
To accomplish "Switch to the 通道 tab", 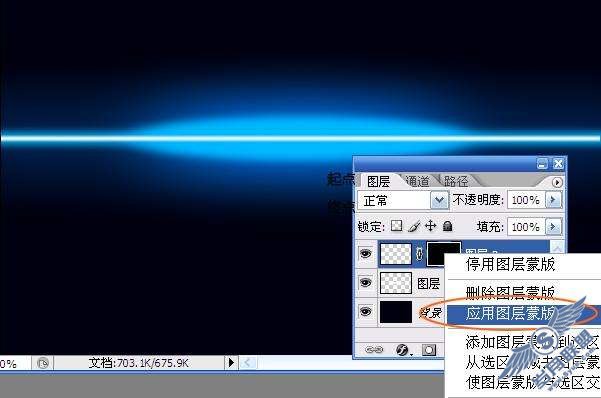I will tap(417, 181).
